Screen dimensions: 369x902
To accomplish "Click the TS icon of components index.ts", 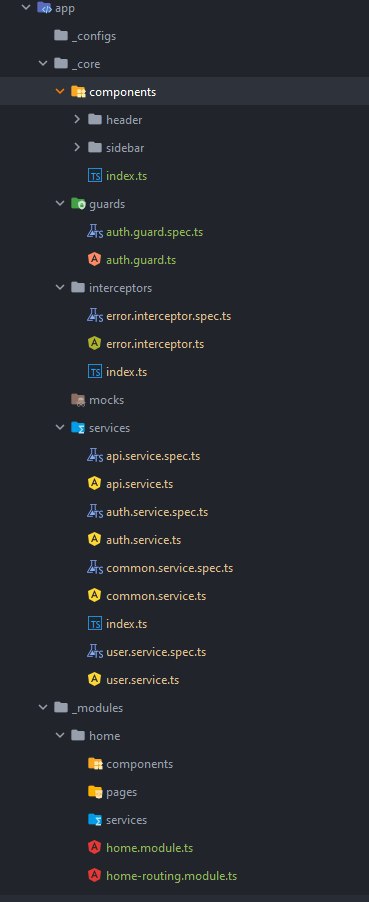I will (95, 175).
